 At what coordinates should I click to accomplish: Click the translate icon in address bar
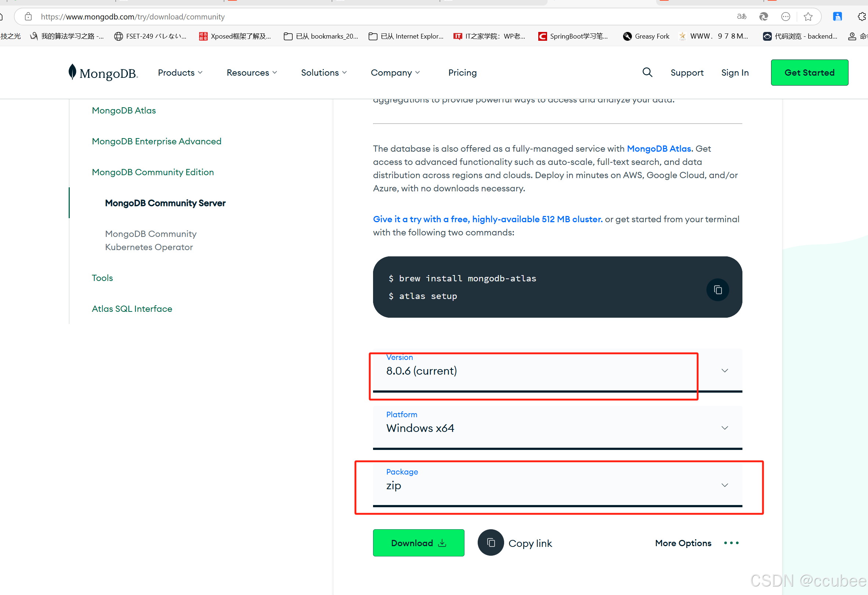(x=741, y=17)
